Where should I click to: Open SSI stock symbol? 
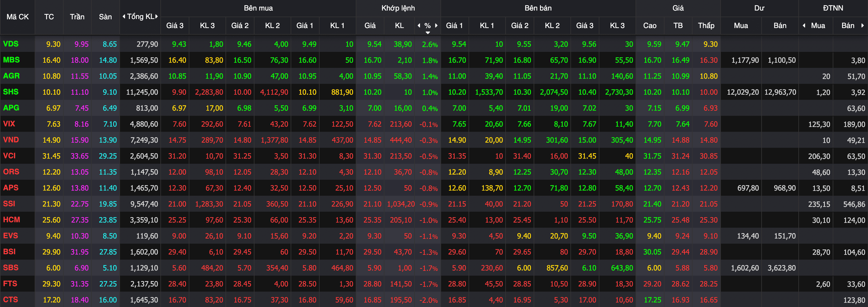[x=9, y=204]
